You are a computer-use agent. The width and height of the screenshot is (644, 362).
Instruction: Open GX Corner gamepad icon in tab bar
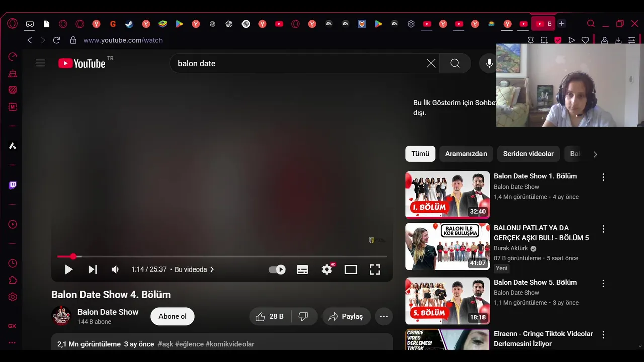30,24
